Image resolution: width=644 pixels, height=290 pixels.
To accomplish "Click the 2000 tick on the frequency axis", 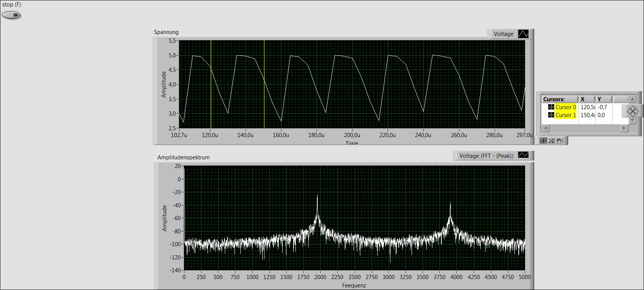I will pos(320,277).
